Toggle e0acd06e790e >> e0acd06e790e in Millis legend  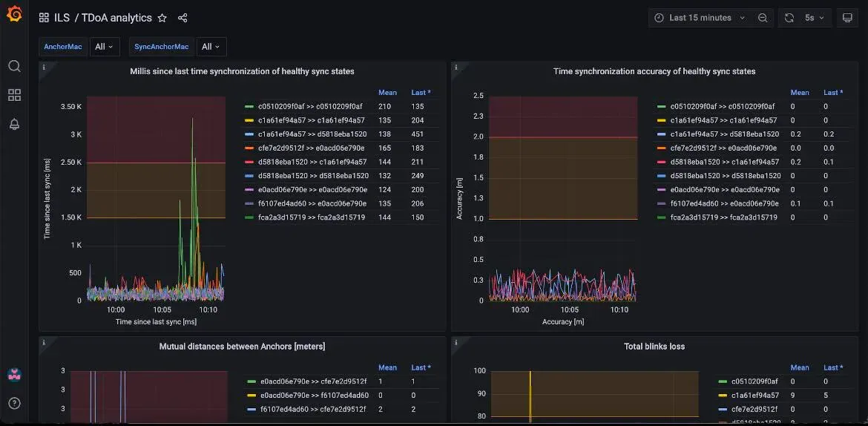pos(312,189)
